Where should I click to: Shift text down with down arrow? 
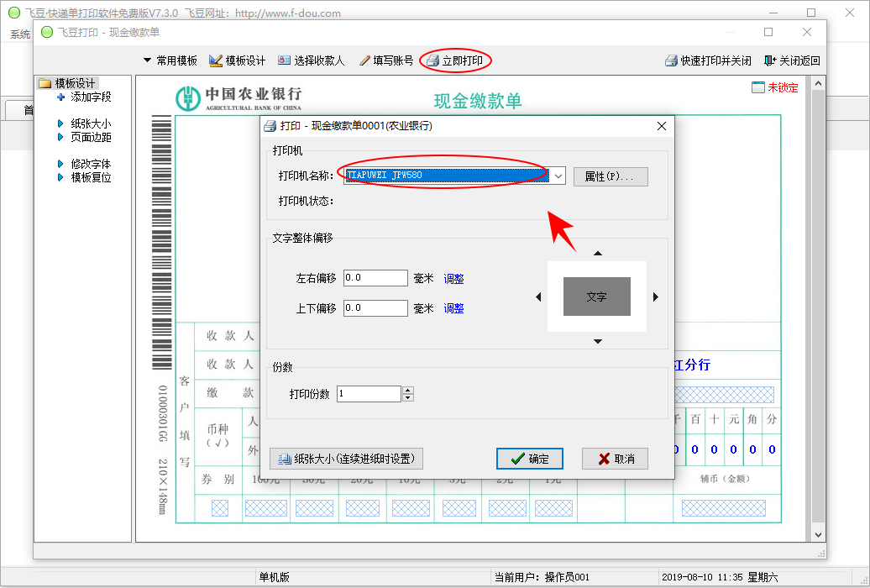pos(598,341)
